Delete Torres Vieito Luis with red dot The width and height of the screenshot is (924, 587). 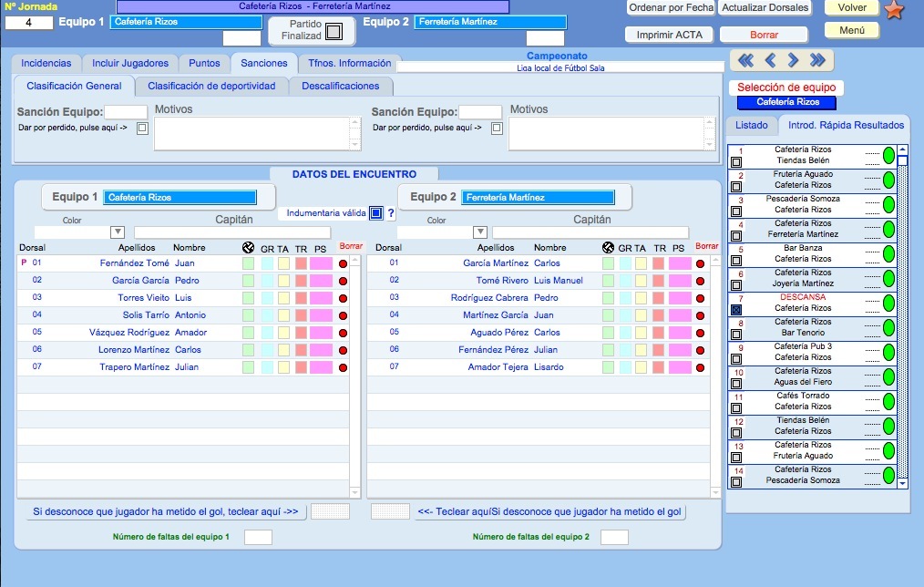click(343, 298)
